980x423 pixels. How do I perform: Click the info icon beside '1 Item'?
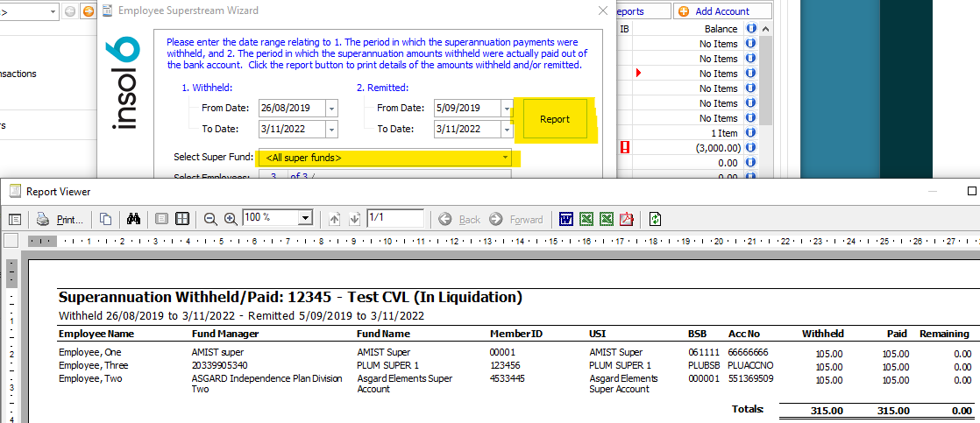coord(750,133)
